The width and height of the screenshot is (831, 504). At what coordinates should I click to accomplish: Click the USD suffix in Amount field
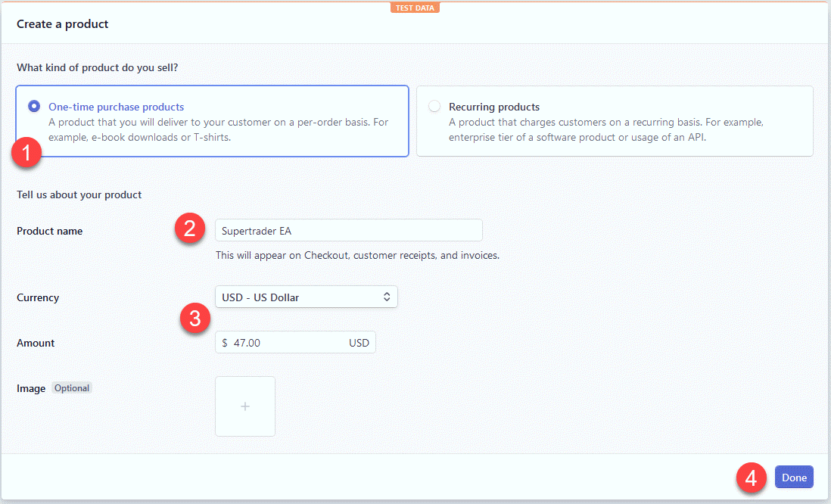click(359, 343)
